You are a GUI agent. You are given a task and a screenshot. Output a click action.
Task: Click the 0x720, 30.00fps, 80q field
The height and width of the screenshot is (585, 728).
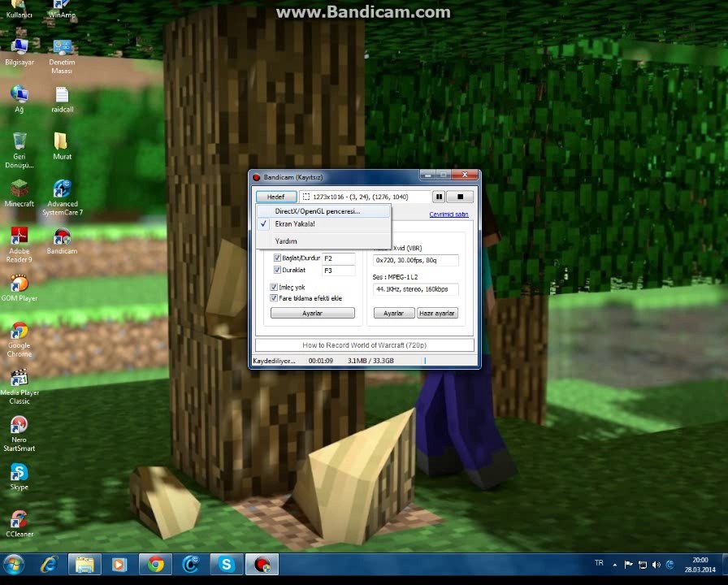tap(416, 261)
